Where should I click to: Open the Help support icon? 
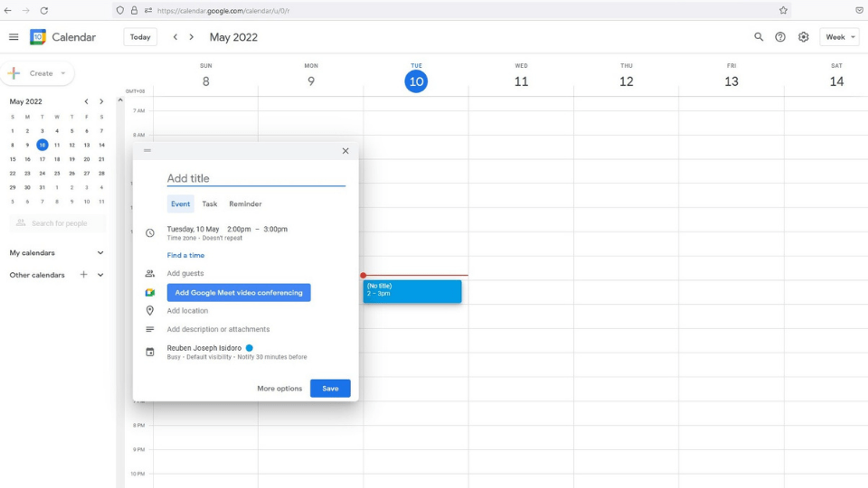click(x=780, y=37)
